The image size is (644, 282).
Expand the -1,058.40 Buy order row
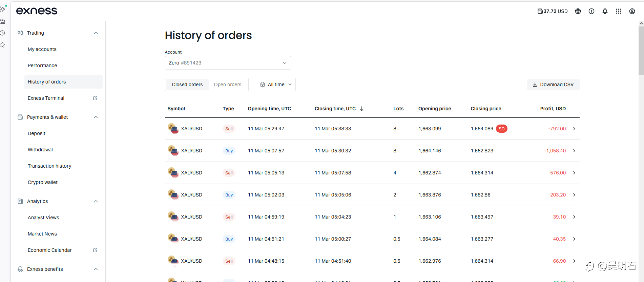point(574,151)
